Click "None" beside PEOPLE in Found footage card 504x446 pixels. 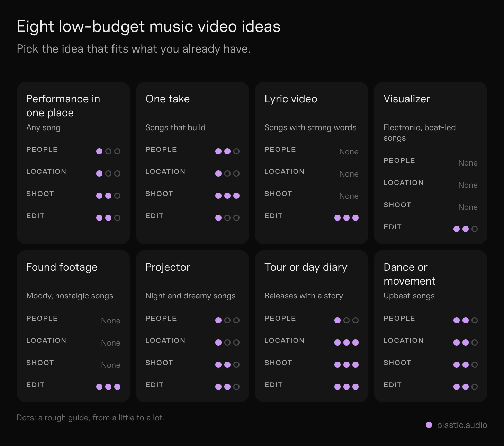(x=111, y=321)
